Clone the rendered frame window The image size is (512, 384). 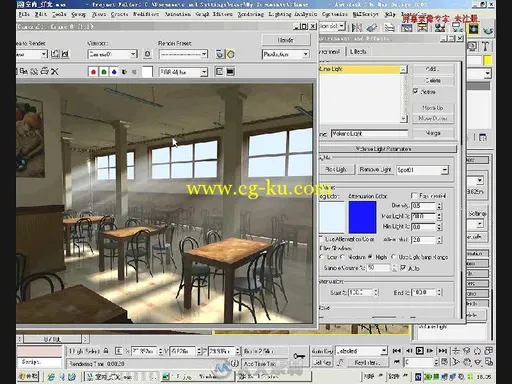coord(34,71)
